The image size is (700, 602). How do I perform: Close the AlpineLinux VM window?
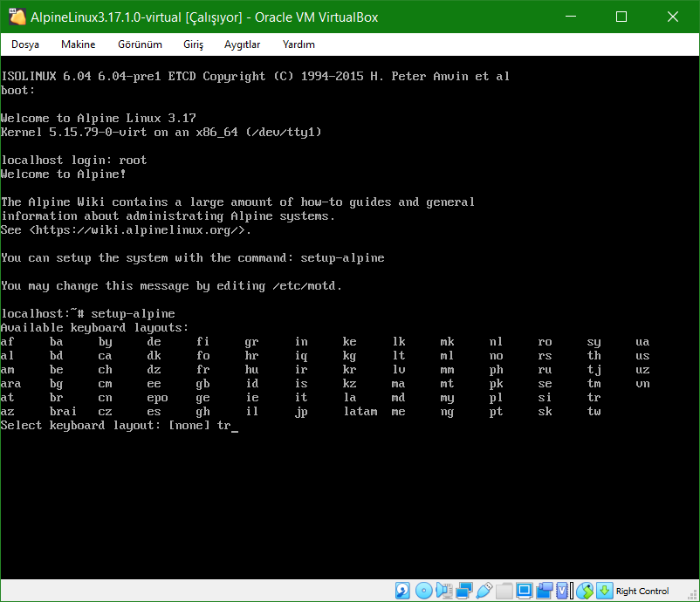673,17
